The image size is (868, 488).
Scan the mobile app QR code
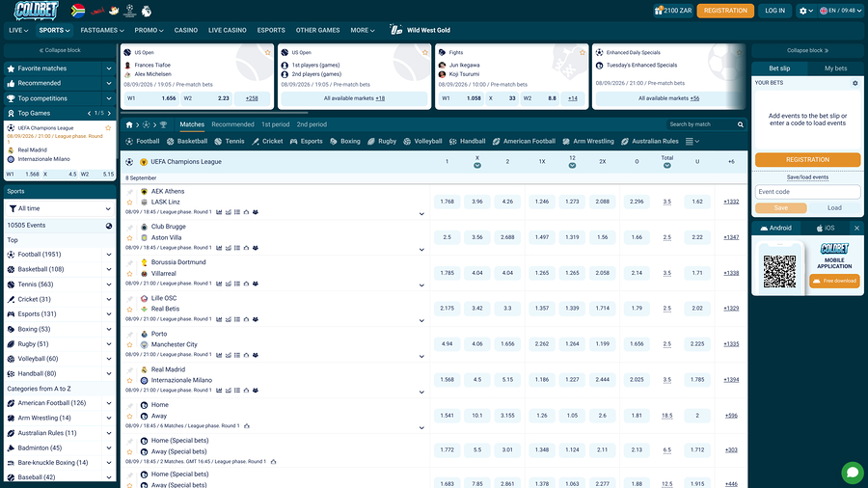779,271
